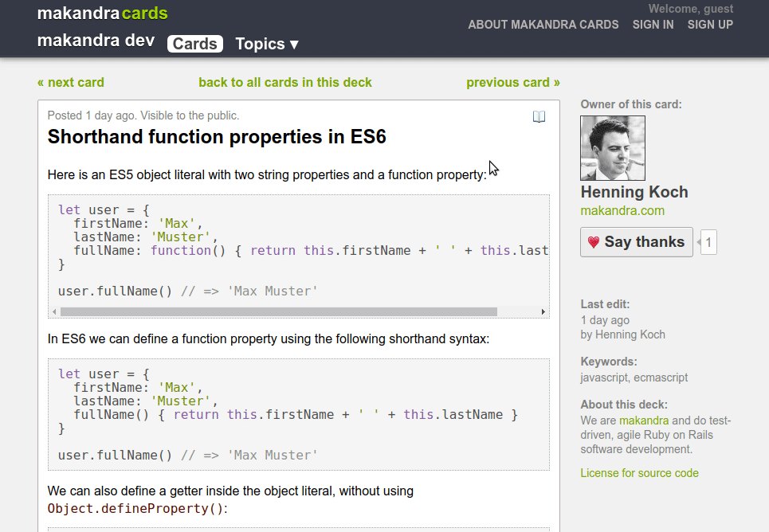Screen dimensions: 769x532
Task: Select the Cards tab
Action: tap(195, 44)
